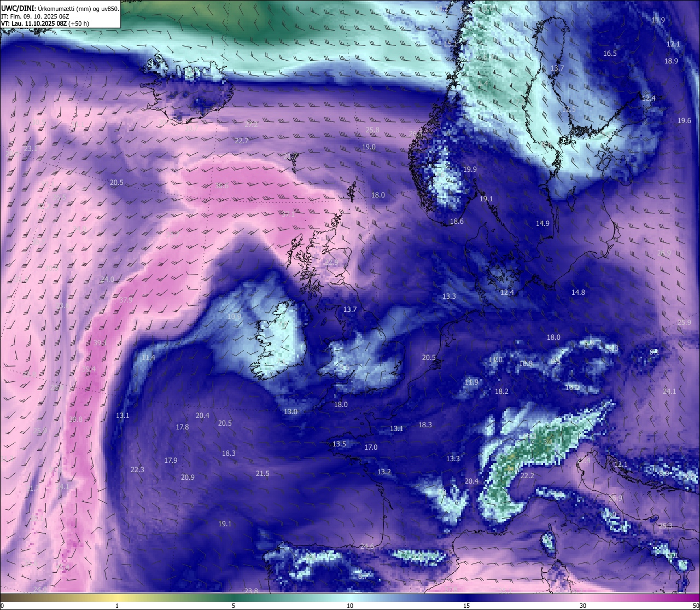Screen dimensions: 700x610
Task: Click the 21.5 value on the map
Action: (262, 474)
